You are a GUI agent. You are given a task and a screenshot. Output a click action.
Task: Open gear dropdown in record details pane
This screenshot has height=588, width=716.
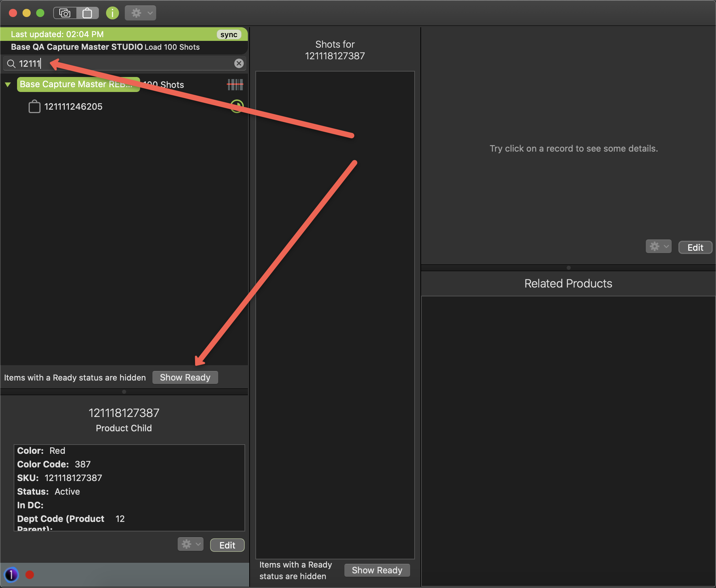point(658,247)
